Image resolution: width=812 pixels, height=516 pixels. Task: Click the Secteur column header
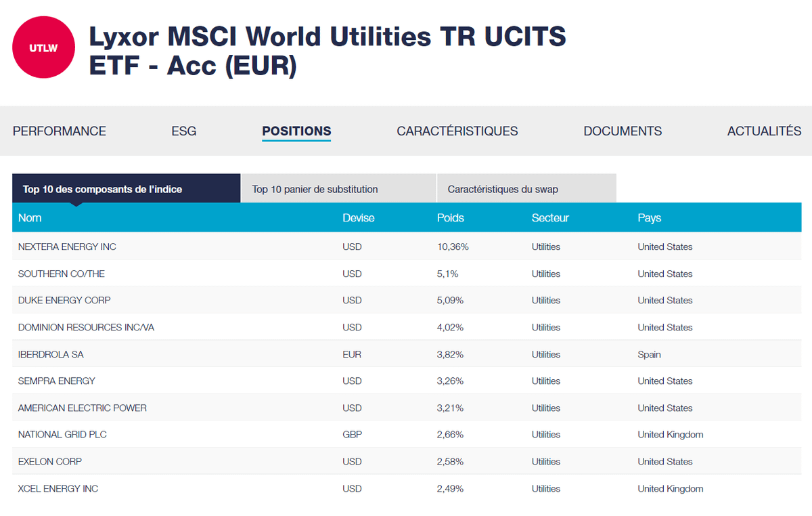click(x=550, y=218)
